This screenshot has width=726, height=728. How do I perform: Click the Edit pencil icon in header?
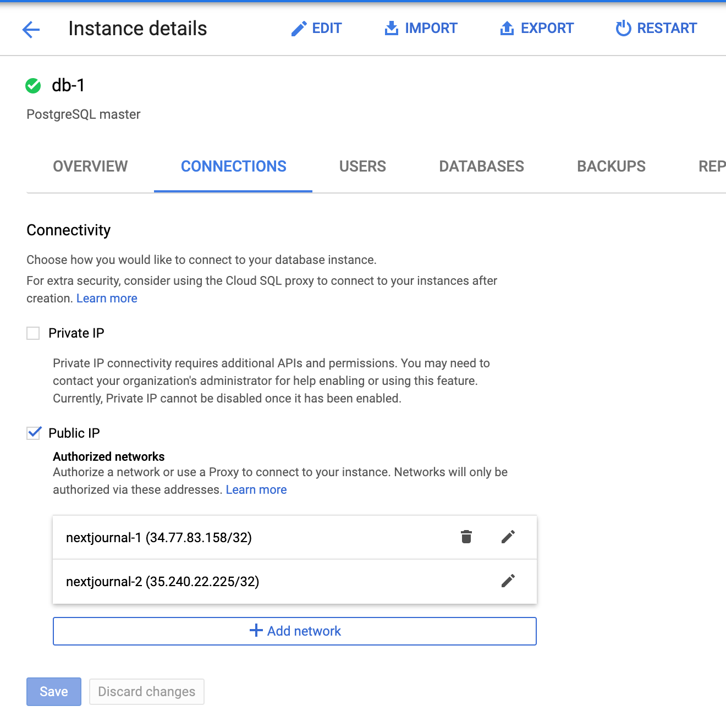coord(299,29)
